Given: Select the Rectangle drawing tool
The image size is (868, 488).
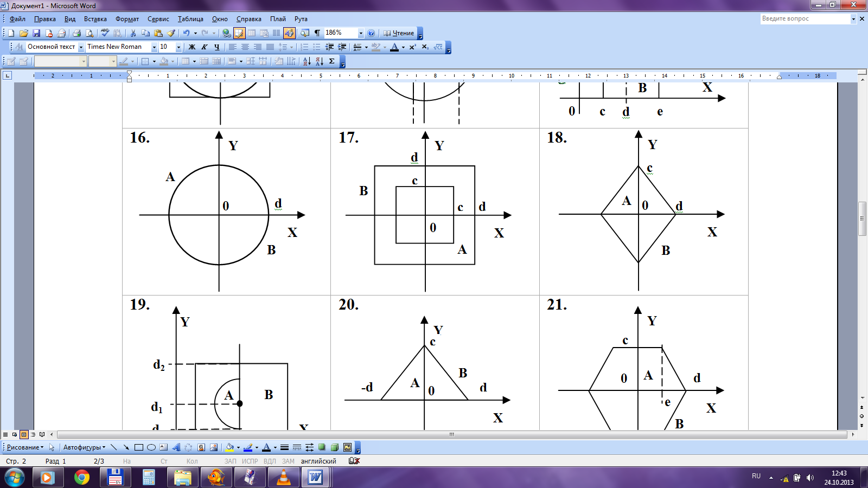Looking at the screenshot, I should 139,447.
